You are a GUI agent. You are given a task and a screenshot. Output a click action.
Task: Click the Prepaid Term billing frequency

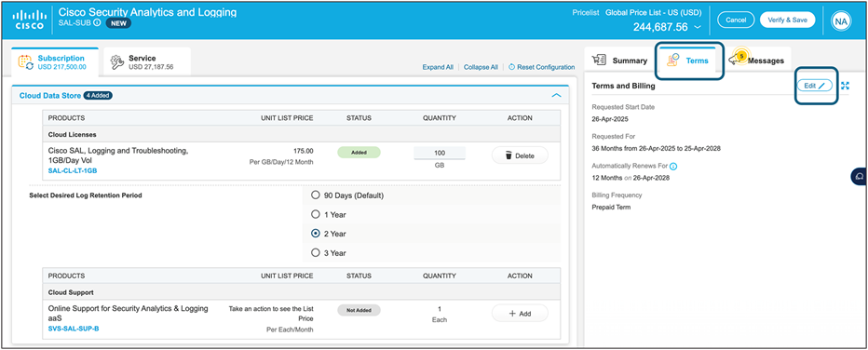(x=611, y=208)
